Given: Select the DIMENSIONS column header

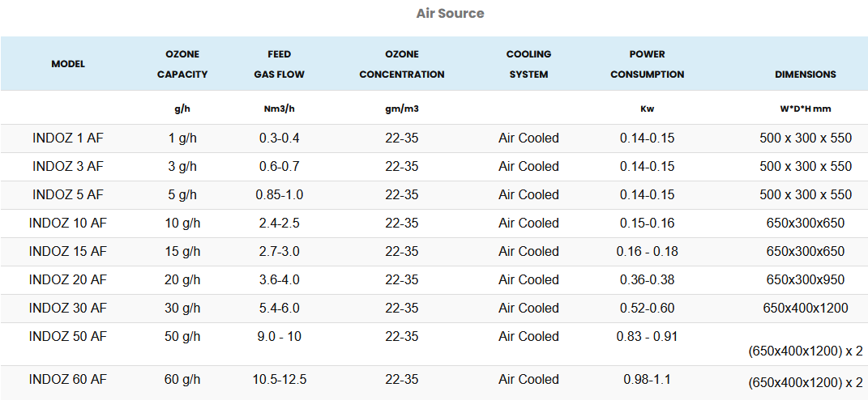Looking at the screenshot, I should point(805,74).
